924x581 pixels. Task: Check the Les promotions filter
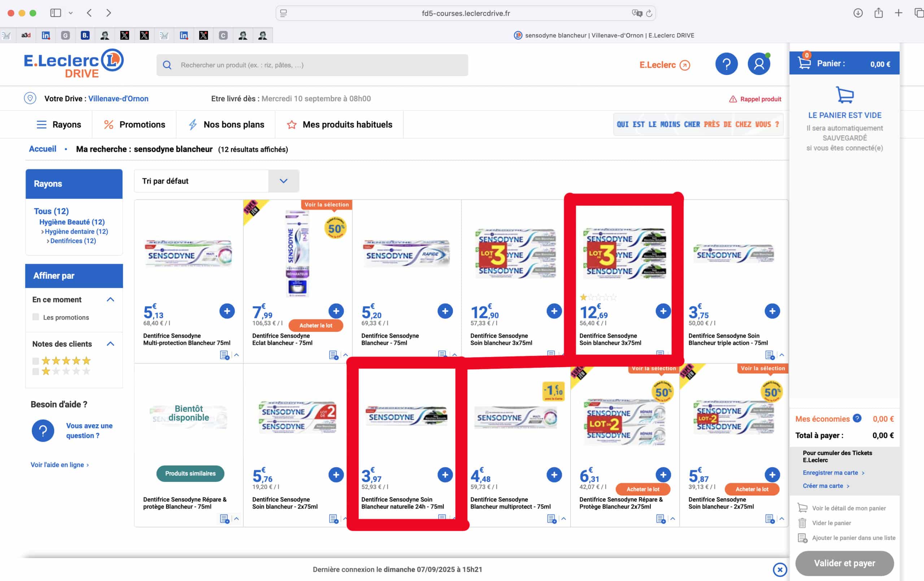(x=36, y=317)
